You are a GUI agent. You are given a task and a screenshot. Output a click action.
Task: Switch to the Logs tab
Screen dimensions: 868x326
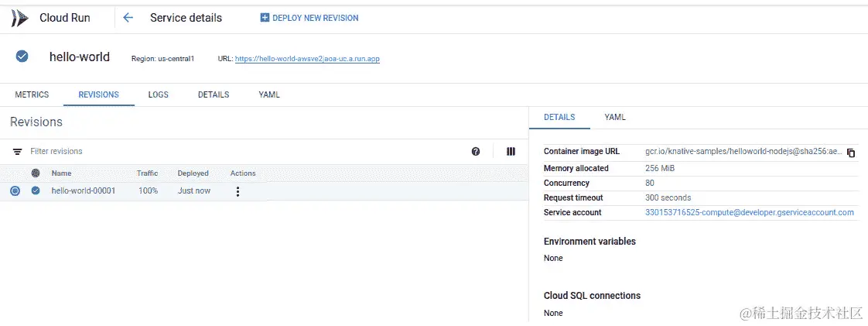(159, 94)
